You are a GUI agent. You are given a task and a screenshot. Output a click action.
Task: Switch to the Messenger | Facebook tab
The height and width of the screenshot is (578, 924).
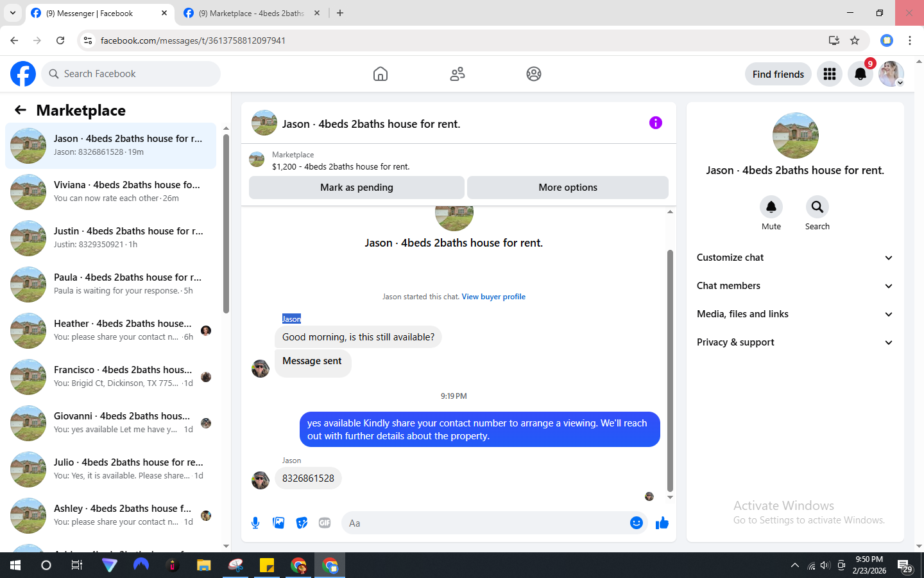coord(99,13)
